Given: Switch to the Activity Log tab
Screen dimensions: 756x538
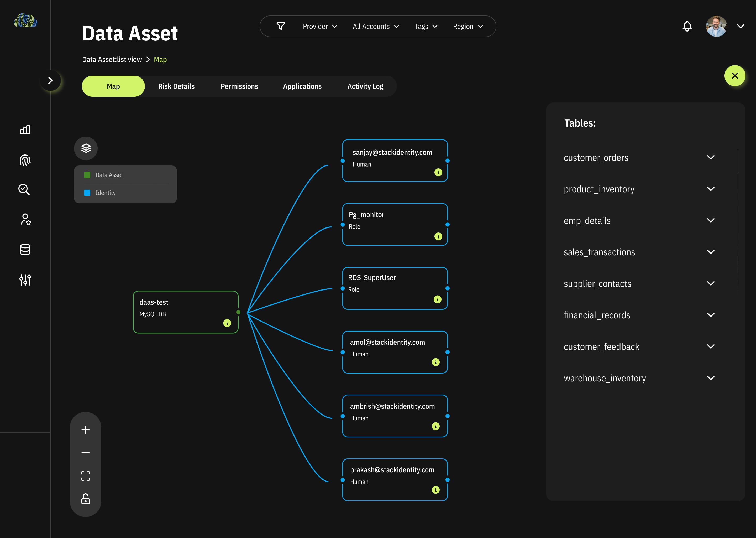Looking at the screenshot, I should pos(365,86).
